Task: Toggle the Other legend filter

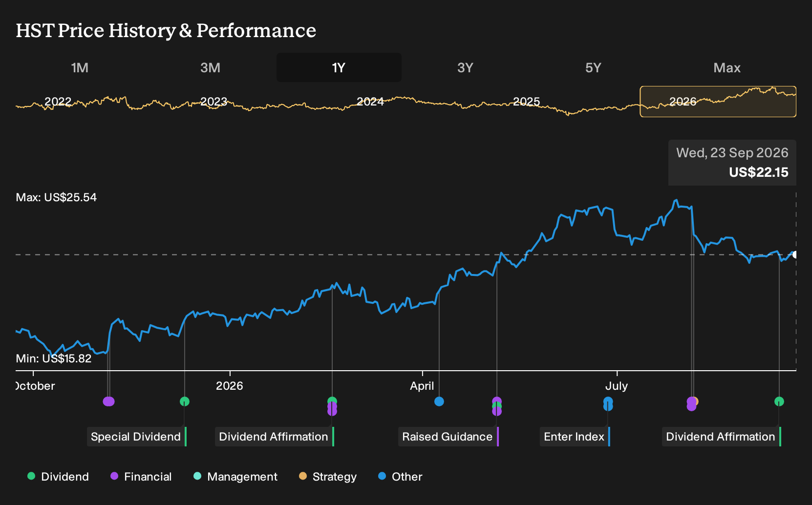Action: (x=400, y=477)
